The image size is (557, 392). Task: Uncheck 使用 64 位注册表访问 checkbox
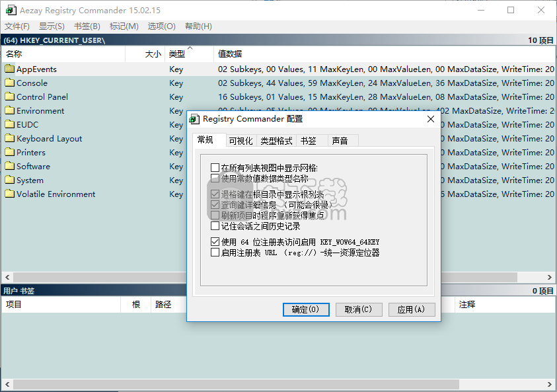pos(215,242)
